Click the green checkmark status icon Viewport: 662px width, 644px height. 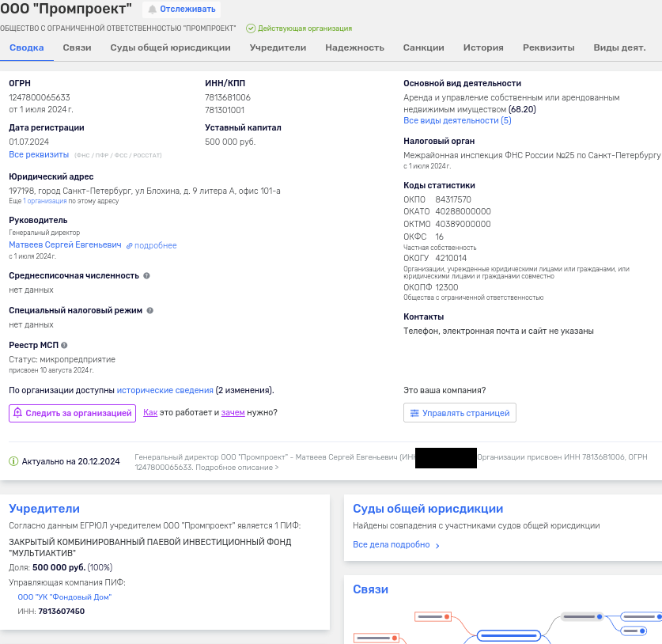[x=251, y=28]
